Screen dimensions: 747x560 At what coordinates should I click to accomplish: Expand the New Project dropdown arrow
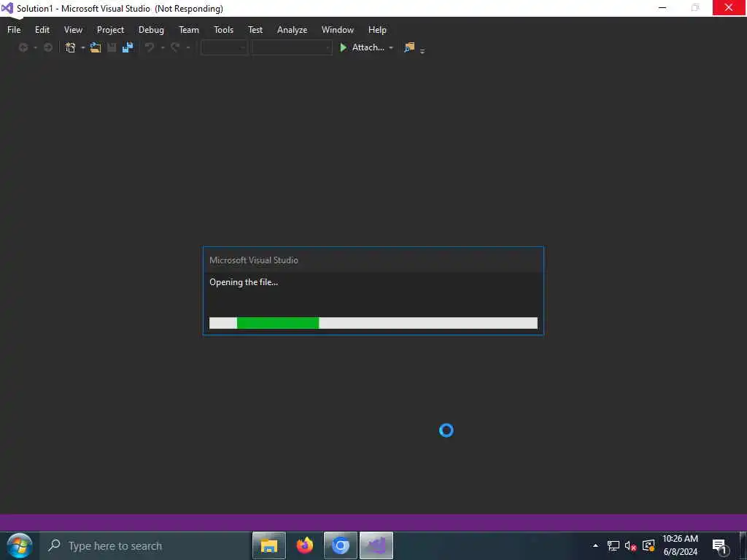[x=82, y=47]
